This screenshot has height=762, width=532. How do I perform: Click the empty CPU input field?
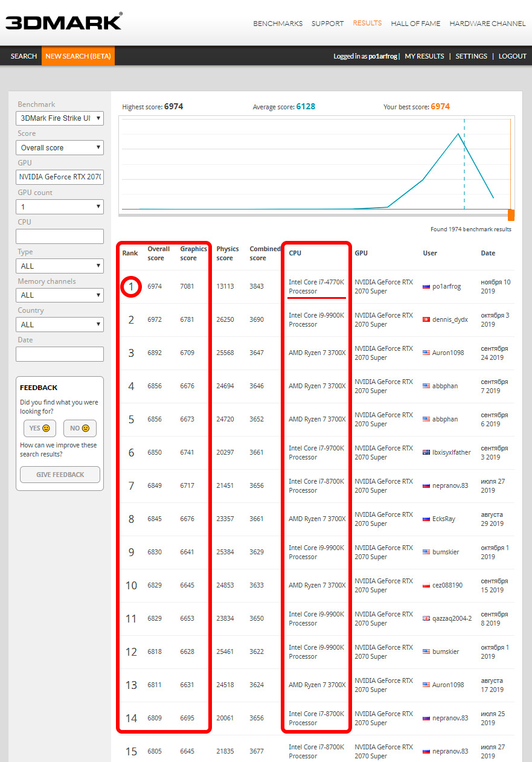pos(60,236)
